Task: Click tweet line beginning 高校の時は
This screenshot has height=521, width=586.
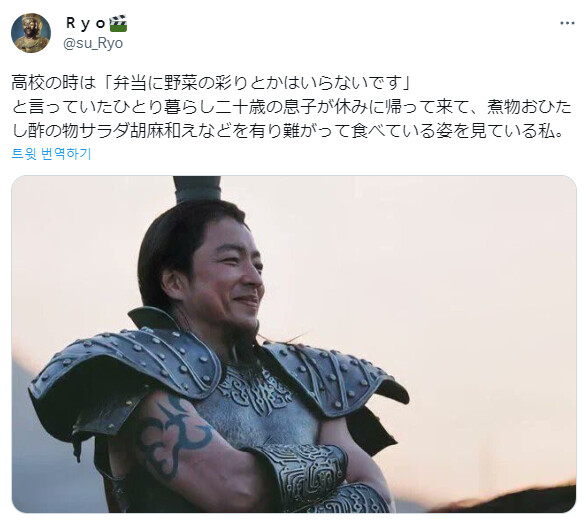Action: pyautogui.click(x=211, y=83)
